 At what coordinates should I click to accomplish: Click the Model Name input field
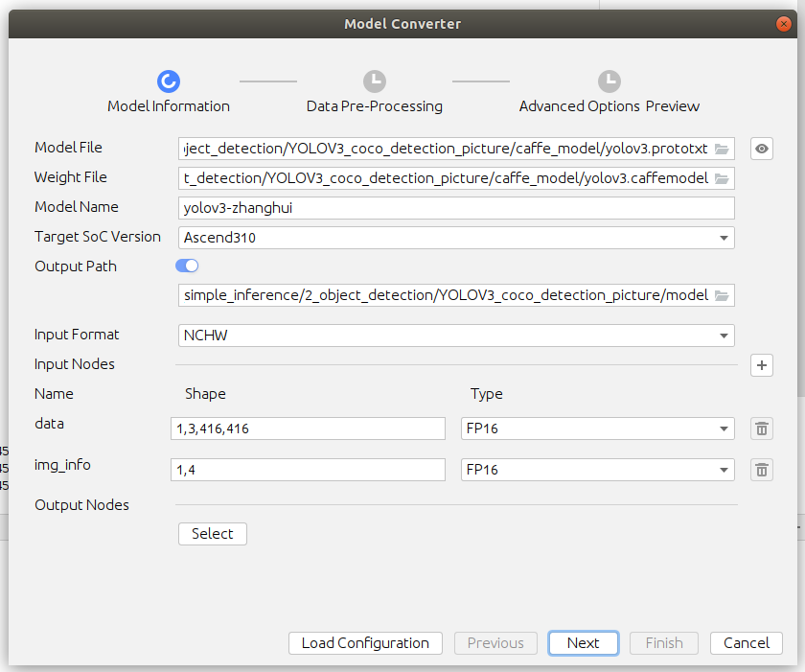(456, 207)
